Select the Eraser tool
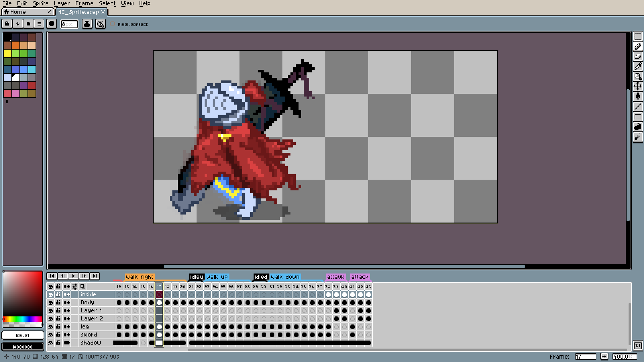Screen dimensions: 644x362 (638, 56)
